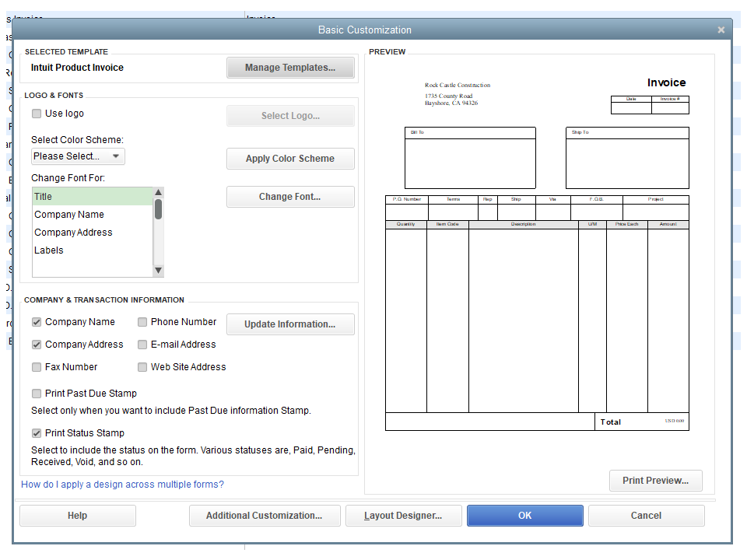Open design across multiple forms help link
The image size is (747, 560).
point(122,485)
